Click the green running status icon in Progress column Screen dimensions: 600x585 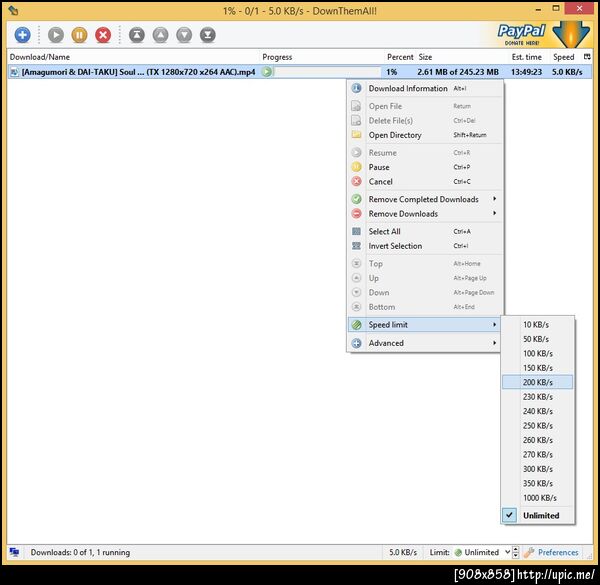coord(267,72)
